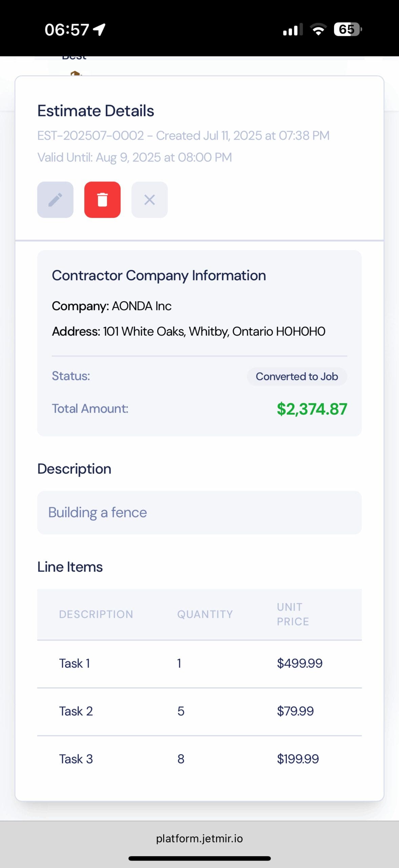
Task: Tap the location arrow in status bar
Action: [99, 29]
